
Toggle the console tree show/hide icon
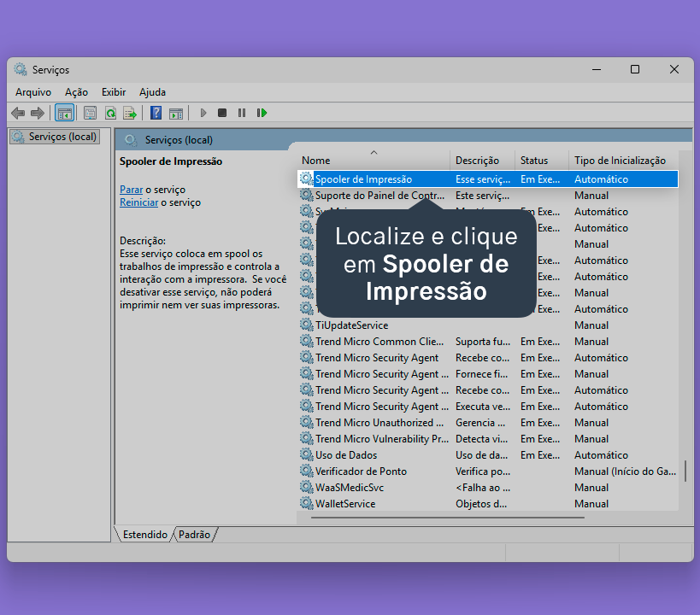click(64, 113)
